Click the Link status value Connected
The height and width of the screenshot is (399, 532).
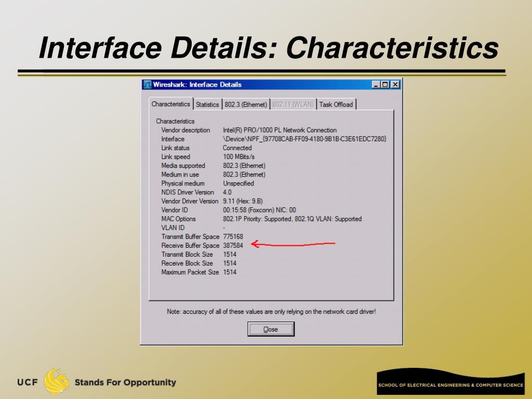pos(237,148)
